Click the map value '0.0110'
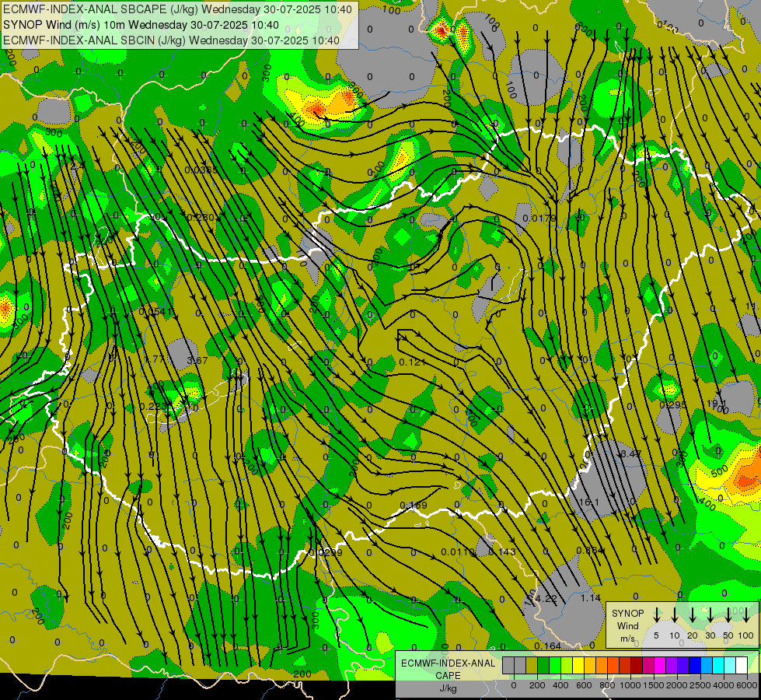The height and width of the screenshot is (700, 761). point(458,552)
